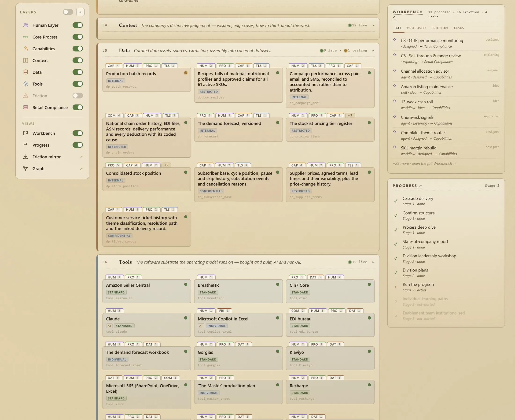Click the 'Stage 2' label in Progress
This screenshot has width=515, height=420.
click(x=492, y=186)
